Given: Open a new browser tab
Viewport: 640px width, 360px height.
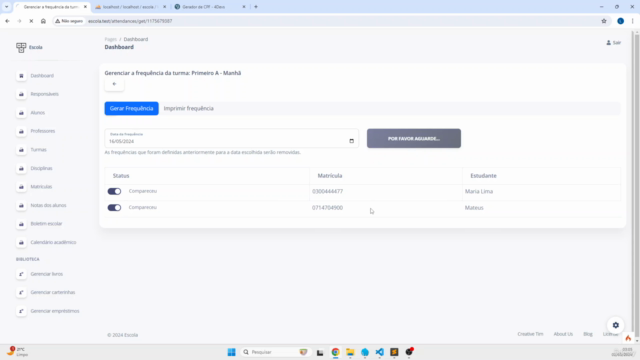Looking at the screenshot, I should pyautogui.click(x=256, y=7).
